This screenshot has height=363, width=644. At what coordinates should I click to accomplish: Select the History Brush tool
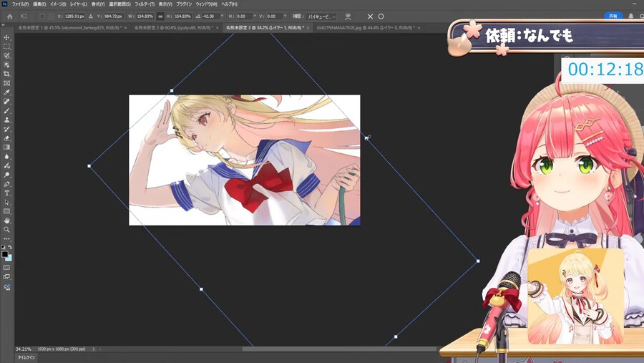click(6, 129)
